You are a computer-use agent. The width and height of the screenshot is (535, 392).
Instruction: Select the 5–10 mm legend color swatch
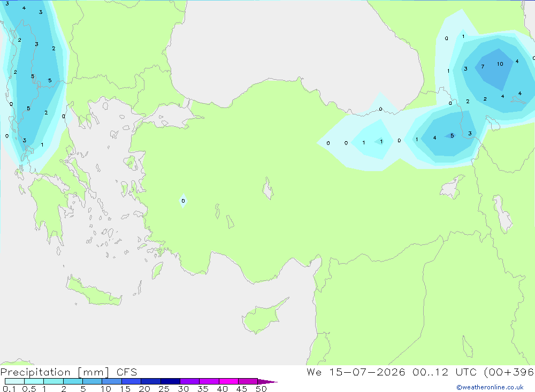coord(92,381)
